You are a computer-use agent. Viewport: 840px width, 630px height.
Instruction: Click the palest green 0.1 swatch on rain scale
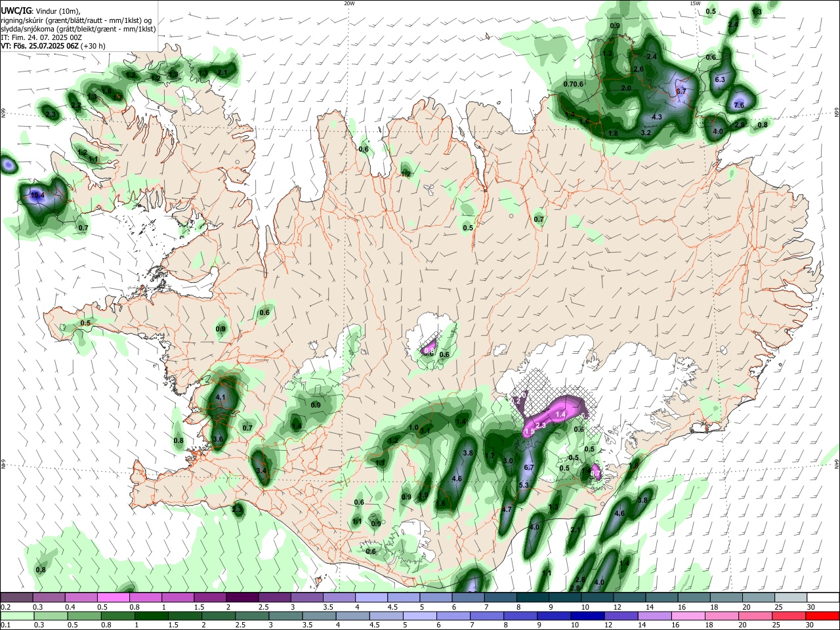[x=17, y=616]
